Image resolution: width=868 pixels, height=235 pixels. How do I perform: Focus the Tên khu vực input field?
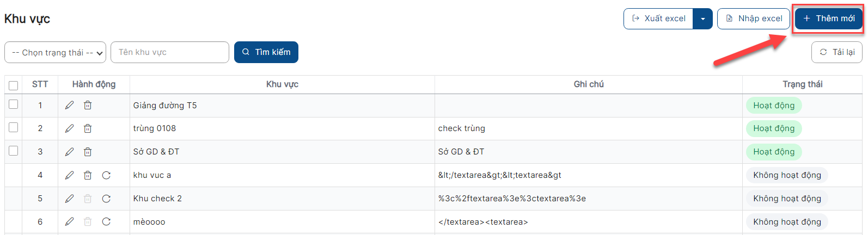170,52
